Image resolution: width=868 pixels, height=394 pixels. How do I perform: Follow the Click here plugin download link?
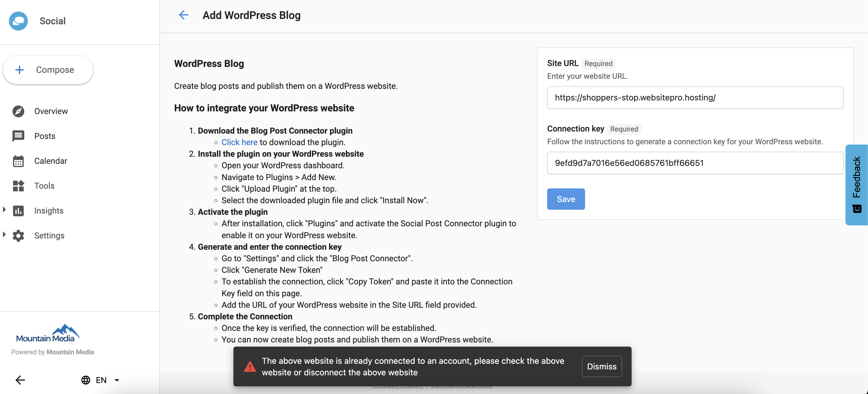pos(239,142)
